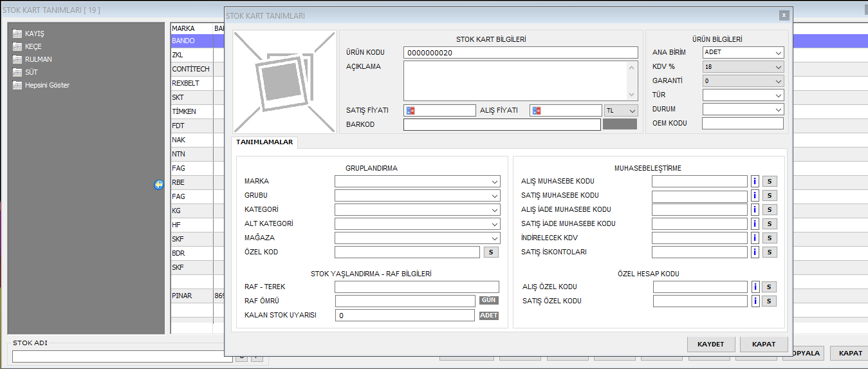Image resolution: width=868 pixels, height=369 pixels.
Task: Switch to the TANIMLAMALAR tab
Action: pyautogui.click(x=264, y=142)
